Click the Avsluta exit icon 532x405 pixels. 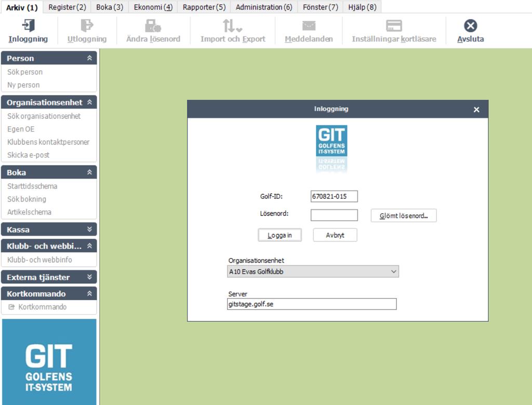pos(470,26)
